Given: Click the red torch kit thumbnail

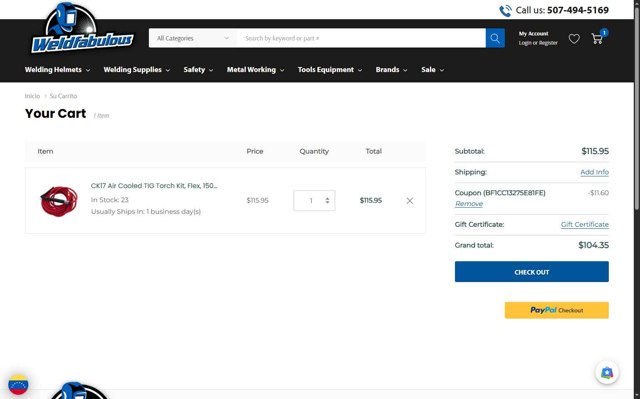Looking at the screenshot, I should pyautogui.click(x=59, y=201).
